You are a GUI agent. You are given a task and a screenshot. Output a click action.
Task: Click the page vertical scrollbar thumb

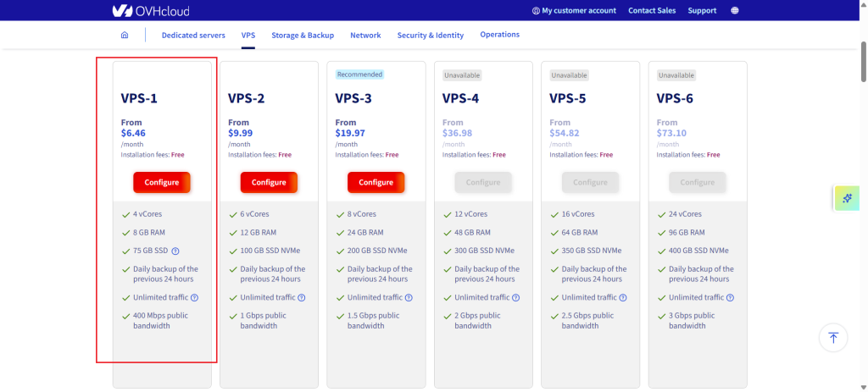click(864, 61)
